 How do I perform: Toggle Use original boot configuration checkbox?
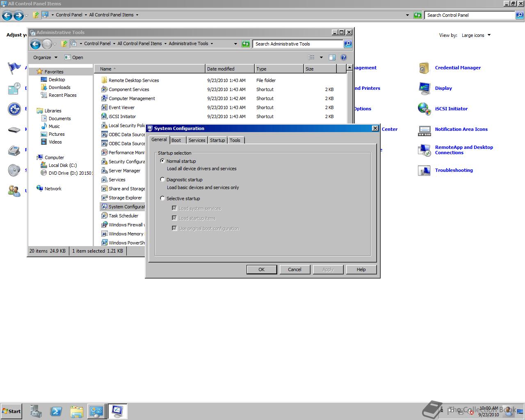[174, 228]
